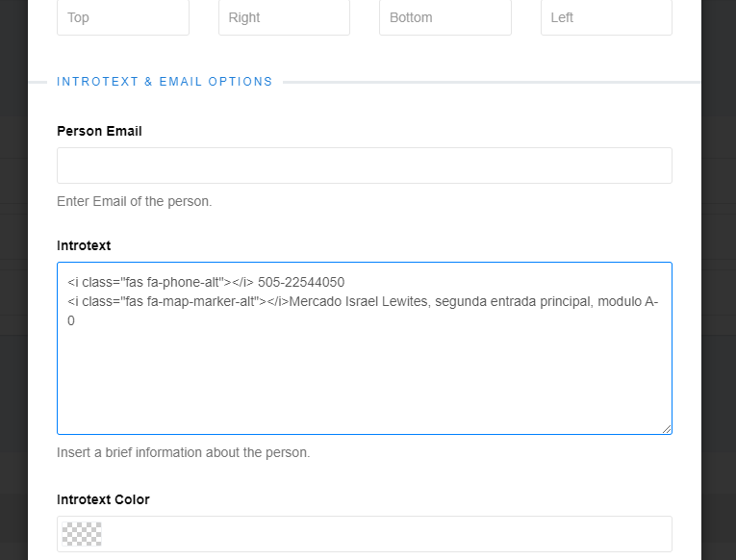The height and width of the screenshot is (560, 736).
Task: Focus the Bottom spacing input field
Action: point(445,17)
